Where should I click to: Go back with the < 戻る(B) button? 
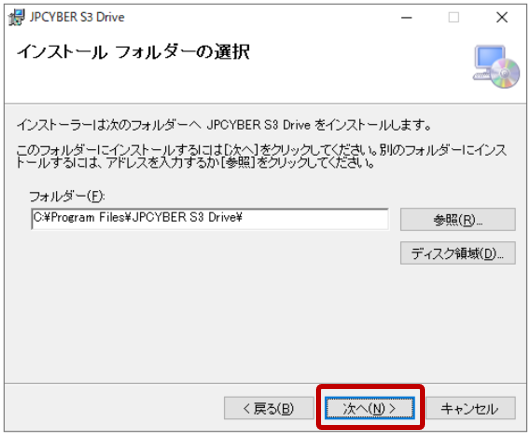pyautogui.click(x=269, y=408)
